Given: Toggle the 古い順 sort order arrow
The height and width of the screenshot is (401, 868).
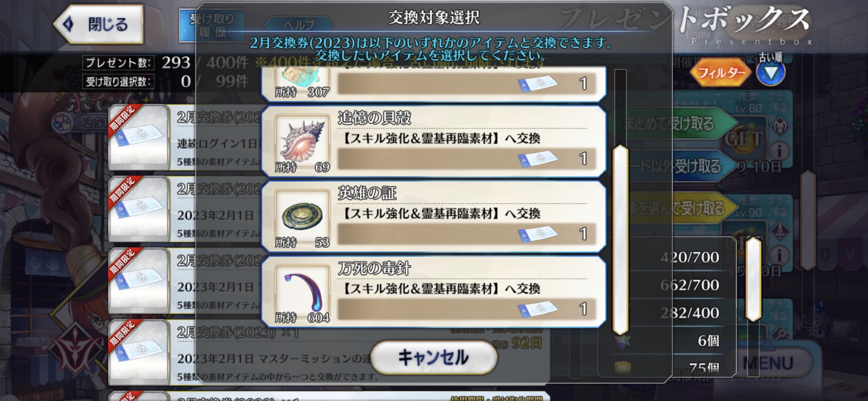Looking at the screenshot, I should (771, 73).
